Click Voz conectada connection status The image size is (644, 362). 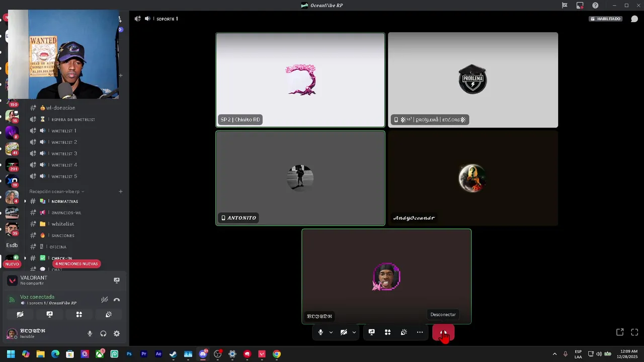click(37, 297)
